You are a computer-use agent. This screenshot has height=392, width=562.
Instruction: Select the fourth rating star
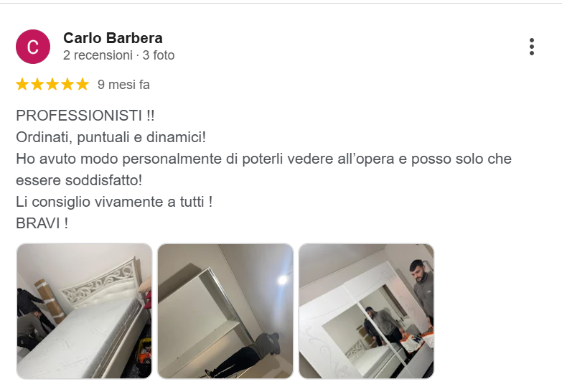[67, 85]
